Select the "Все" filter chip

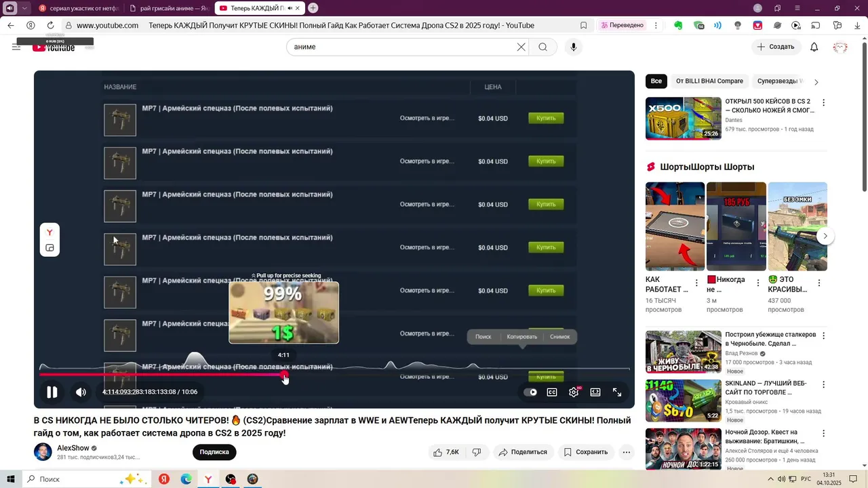tap(656, 81)
